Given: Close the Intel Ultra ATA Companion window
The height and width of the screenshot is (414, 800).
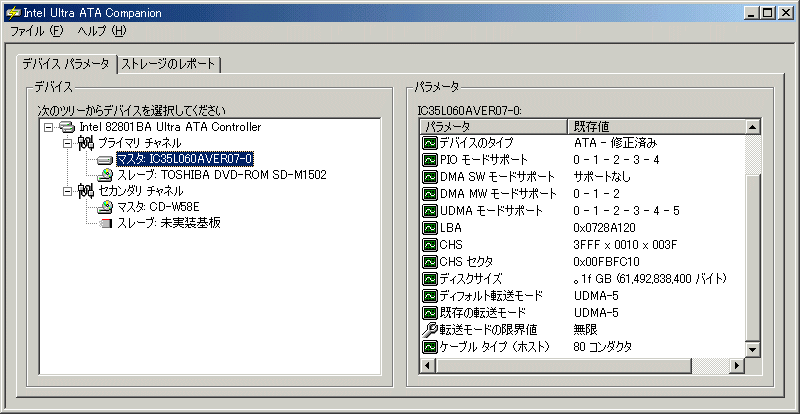Looking at the screenshot, I should tap(785, 14).
